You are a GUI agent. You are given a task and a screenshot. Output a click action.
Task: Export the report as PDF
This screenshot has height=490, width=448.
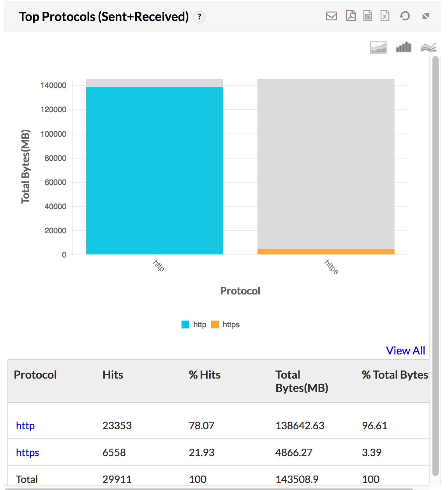[351, 16]
